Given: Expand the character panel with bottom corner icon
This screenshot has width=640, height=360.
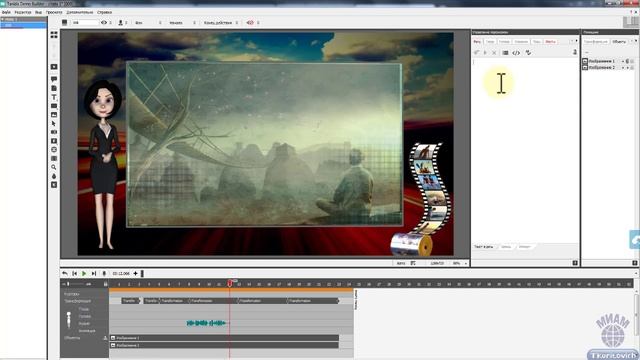Looking at the screenshot, I should [x=575, y=263].
